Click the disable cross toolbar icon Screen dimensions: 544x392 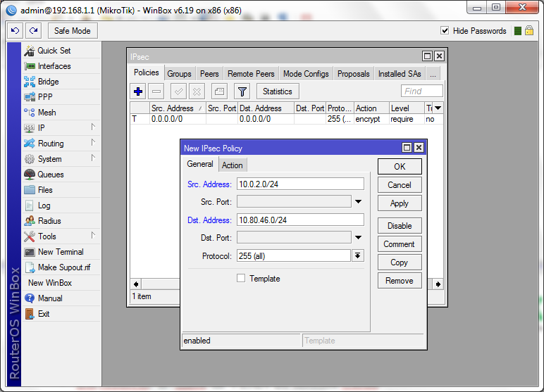click(x=197, y=91)
